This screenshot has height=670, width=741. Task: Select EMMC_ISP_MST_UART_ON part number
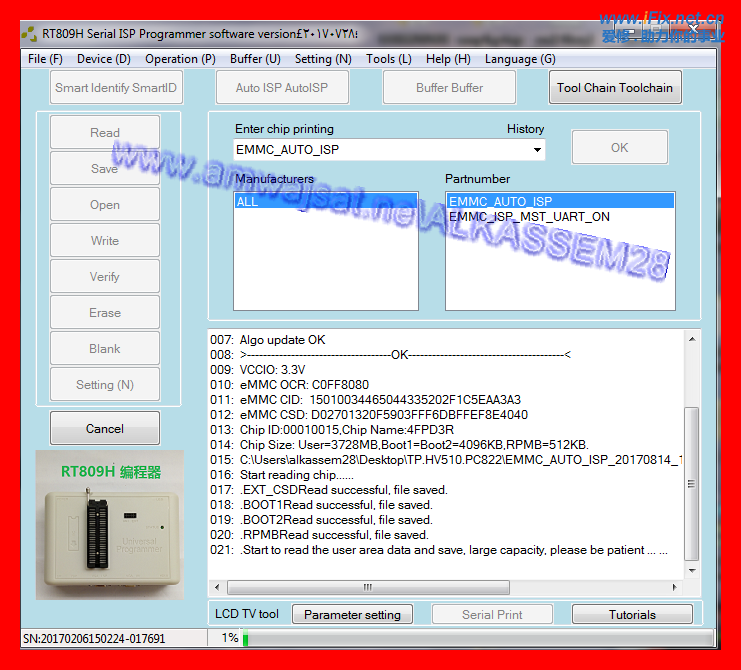[x=529, y=217]
